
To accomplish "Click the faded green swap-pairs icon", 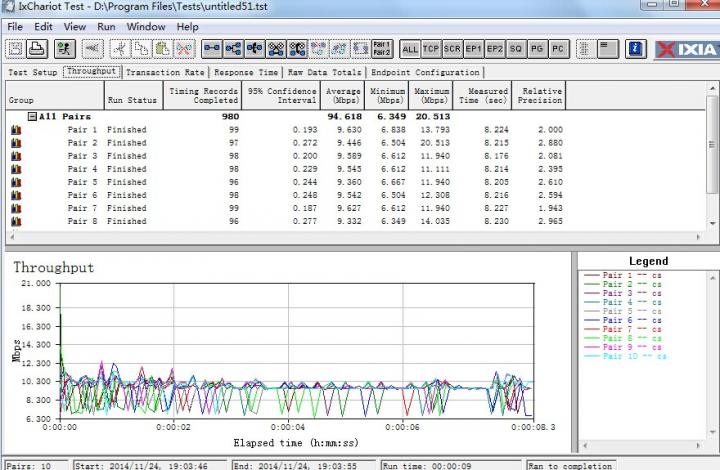I will pyautogui.click(x=339, y=49).
